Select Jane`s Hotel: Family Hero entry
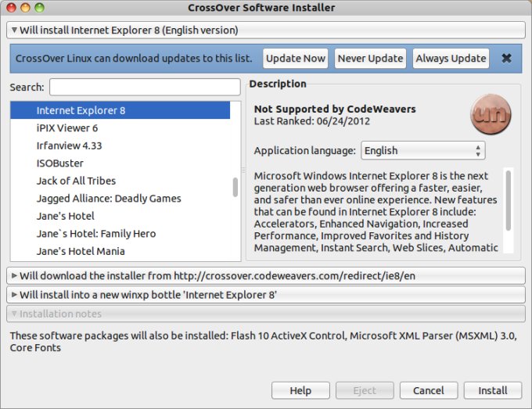This screenshot has height=409, width=532. click(x=120, y=234)
